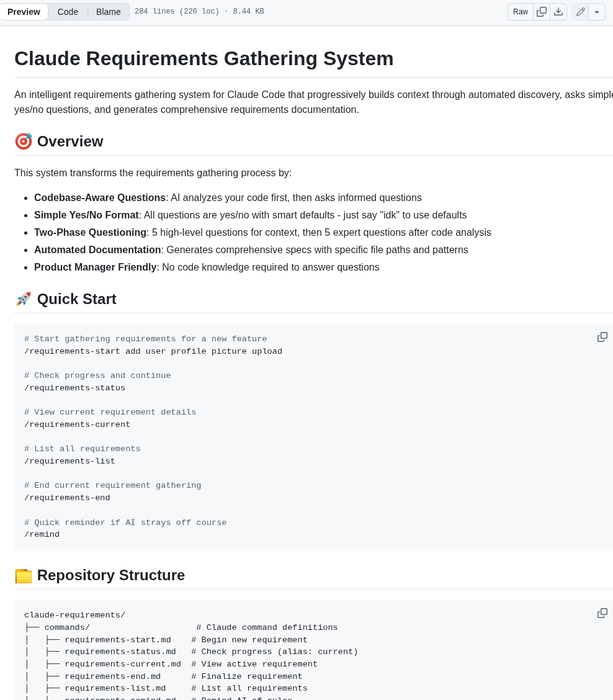This screenshot has width=613, height=700.
Task: Copy the Quick Start code block
Action: point(602,336)
